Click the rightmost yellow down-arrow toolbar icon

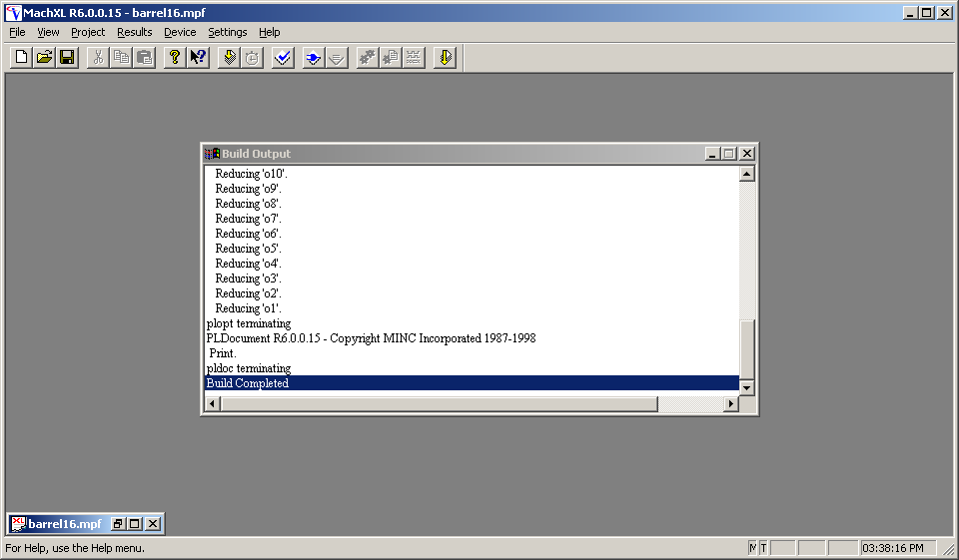[x=445, y=58]
